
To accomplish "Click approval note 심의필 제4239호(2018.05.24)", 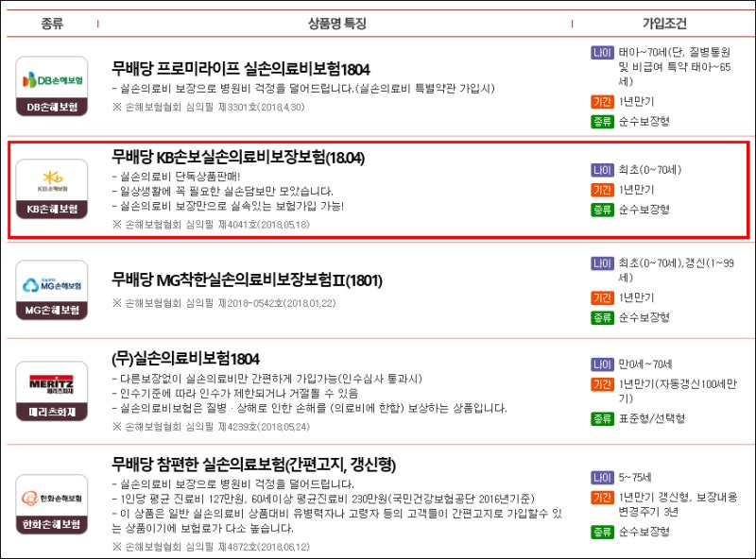I will pos(211,427).
